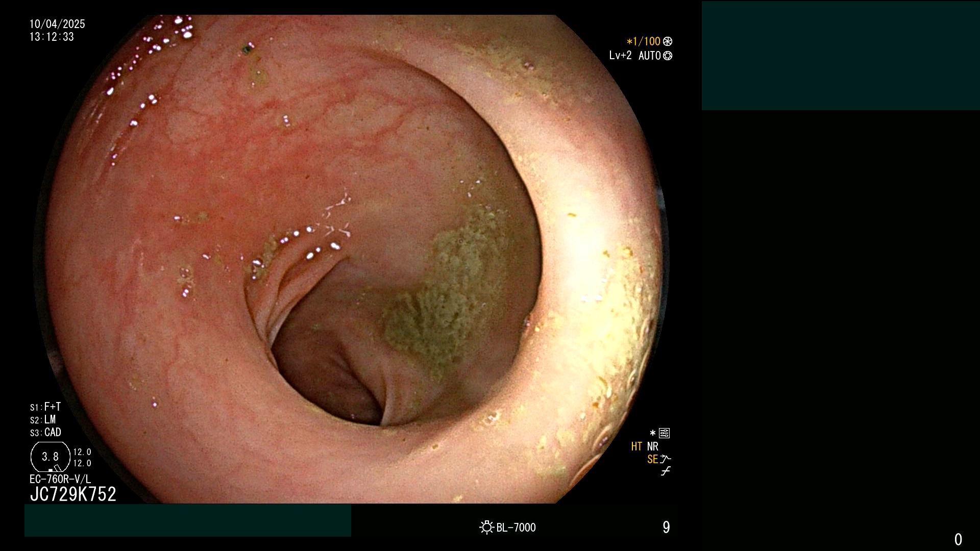This screenshot has height=551, width=980.
Task: Click the scope model EC-760R-V/L
Action: [x=60, y=479]
